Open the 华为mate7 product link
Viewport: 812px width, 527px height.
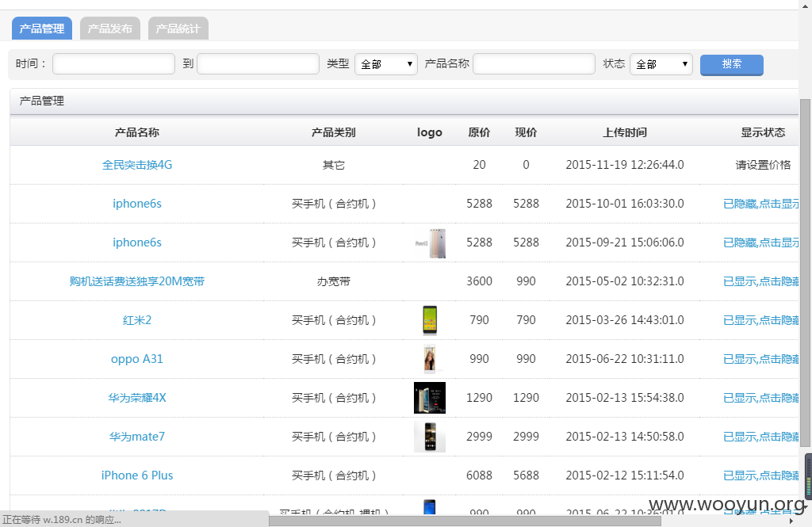(x=136, y=437)
